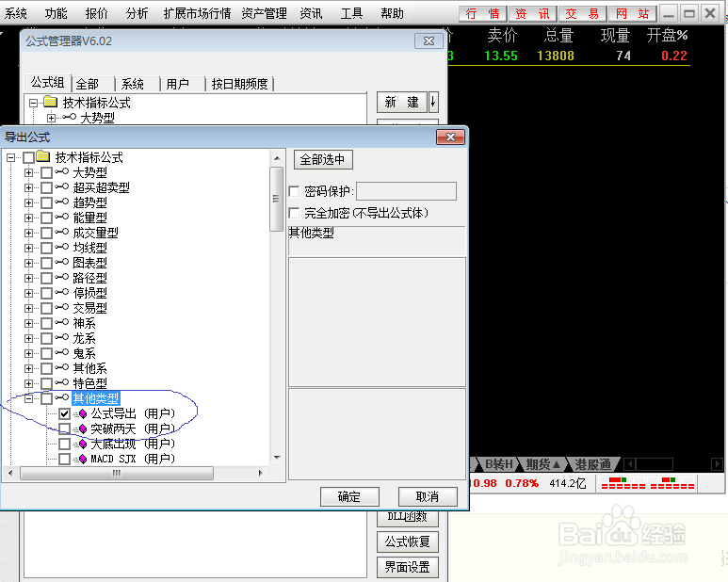The height and width of the screenshot is (582, 728).
Task: Expand 大势型 in the 公式管理器 tree
Action: [51, 118]
